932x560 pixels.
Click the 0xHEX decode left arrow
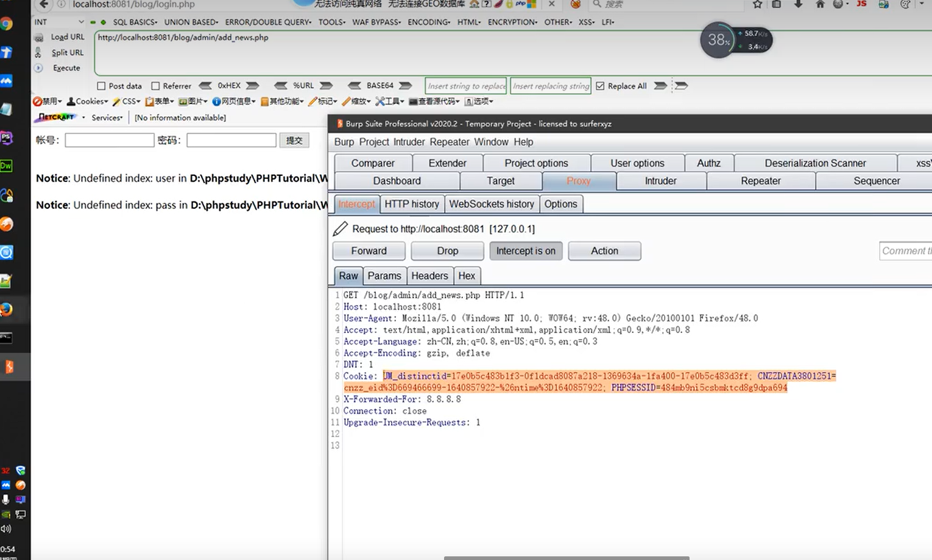click(x=205, y=86)
